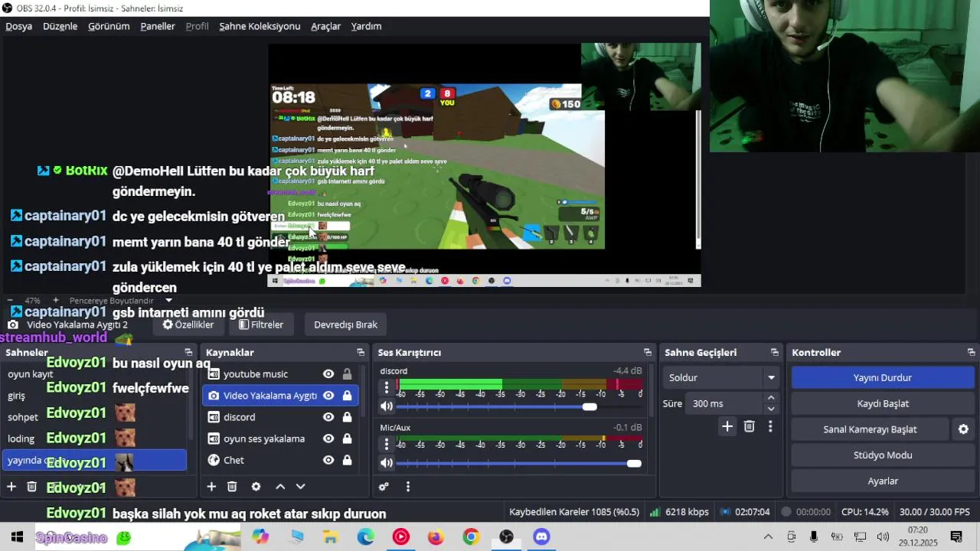Open Filtreler for the selected source

point(260,324)
